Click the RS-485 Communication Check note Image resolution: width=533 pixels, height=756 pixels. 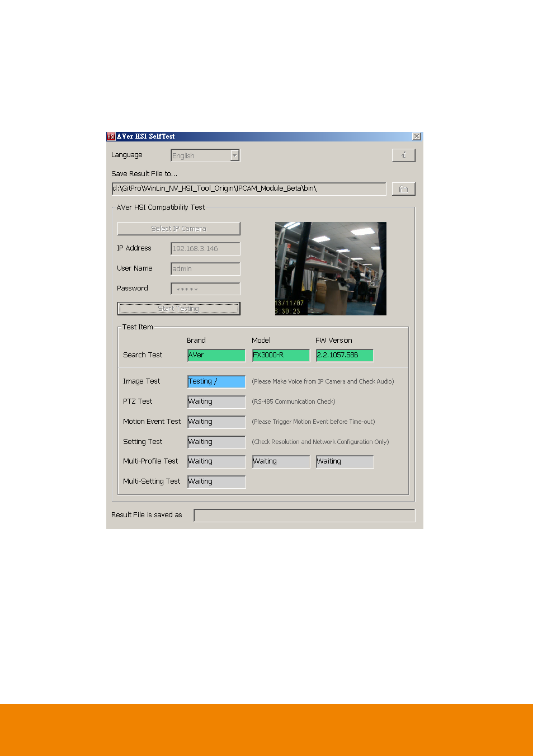click(294, 401)
